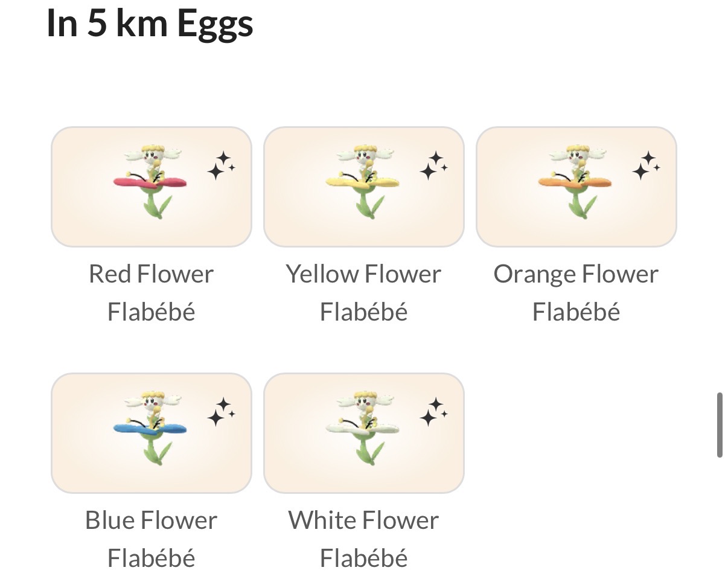Open the "Orange Flower" text label
Image resolution: width=728 pixels, height=579 pixels.
[x=576, y=274]
